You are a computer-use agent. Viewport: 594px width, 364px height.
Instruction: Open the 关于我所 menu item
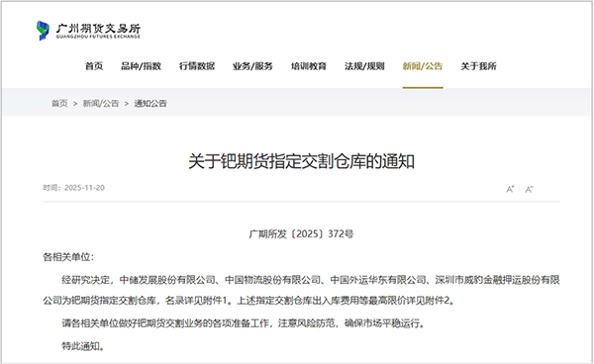coord(478,66)
